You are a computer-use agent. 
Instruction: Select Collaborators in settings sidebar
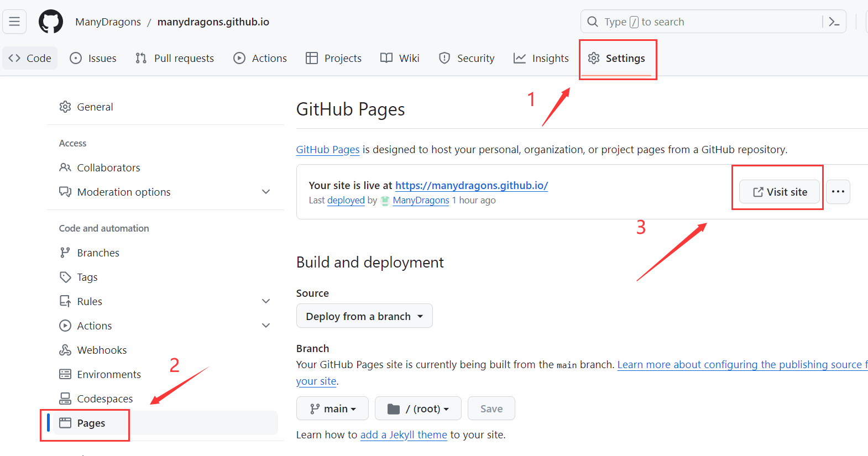(166, 167)
